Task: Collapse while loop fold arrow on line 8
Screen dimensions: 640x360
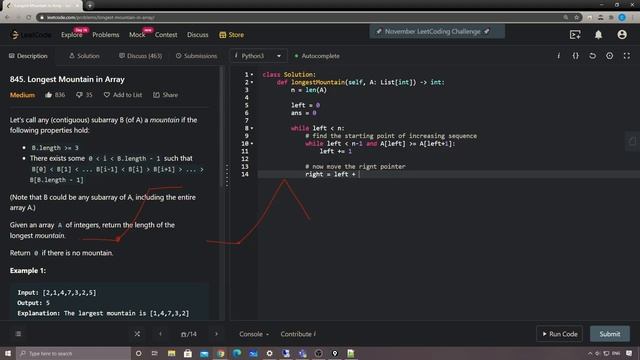Action: pos(252,128)
